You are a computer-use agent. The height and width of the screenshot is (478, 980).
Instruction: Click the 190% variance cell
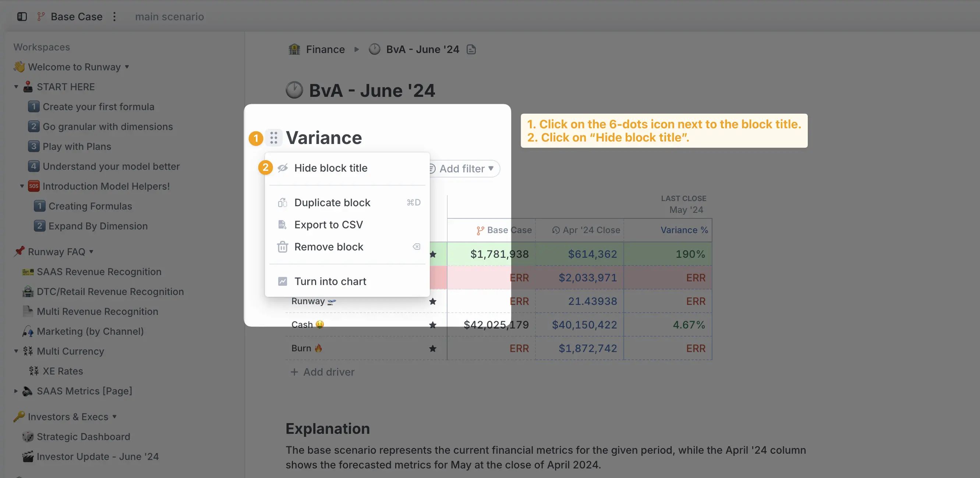tap(668, 254)
